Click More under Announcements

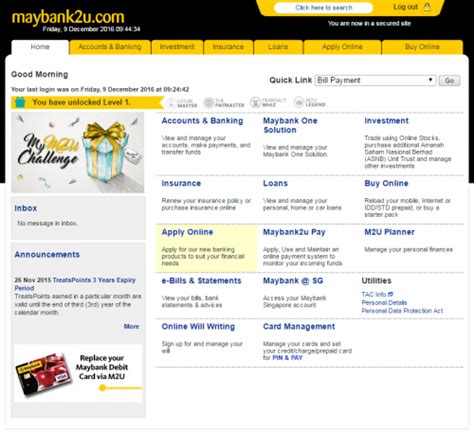click(131, 327)
